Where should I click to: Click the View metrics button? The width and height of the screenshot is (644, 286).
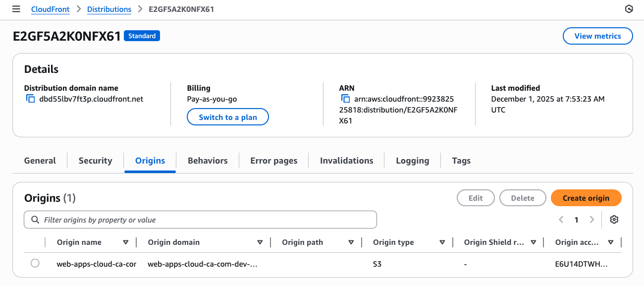tap(597, 36)
